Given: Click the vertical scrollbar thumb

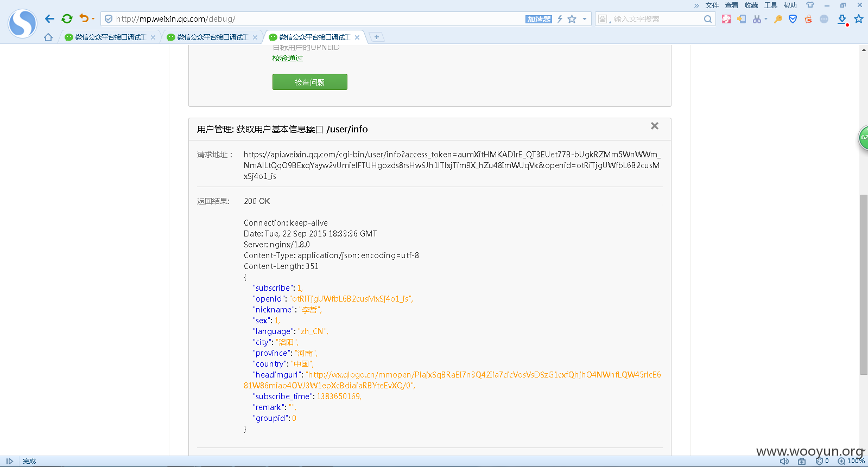Looking at the screenshot, I should (864, 284).
